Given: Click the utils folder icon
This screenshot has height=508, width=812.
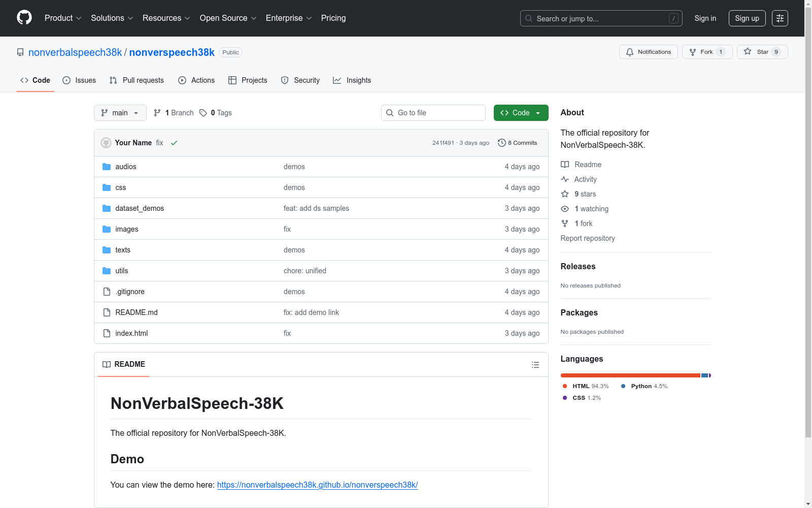Looking at the screenshot, I should point(107,271).
